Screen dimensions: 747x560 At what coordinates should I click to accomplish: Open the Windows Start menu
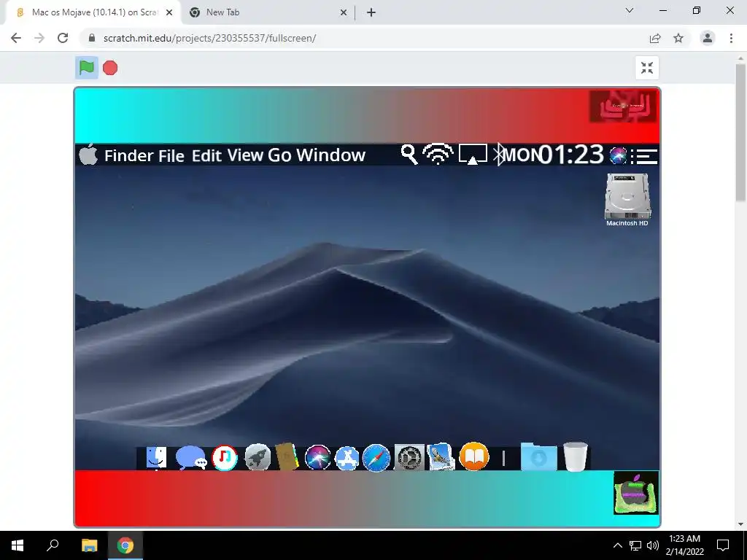coord(18,545)
